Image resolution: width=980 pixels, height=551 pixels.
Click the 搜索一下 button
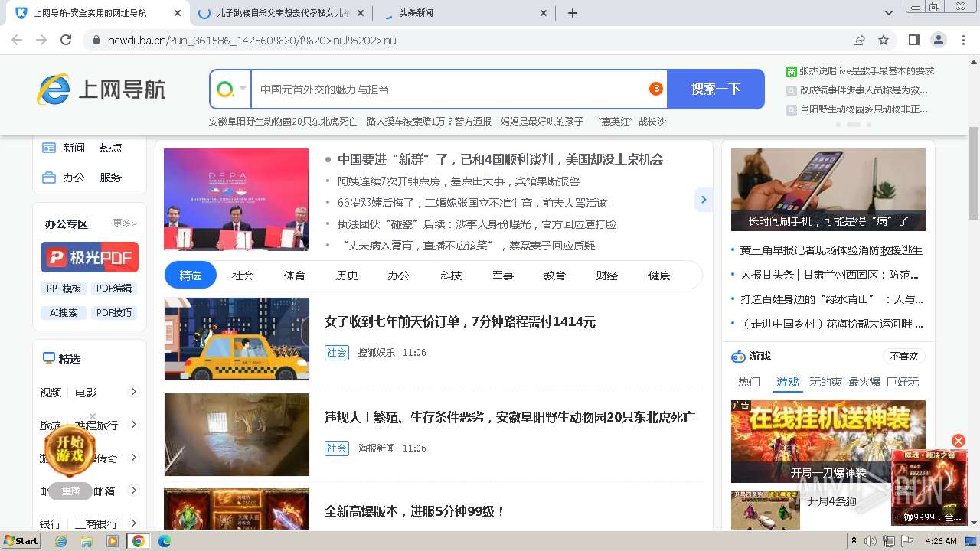click(x=716, y=90)
